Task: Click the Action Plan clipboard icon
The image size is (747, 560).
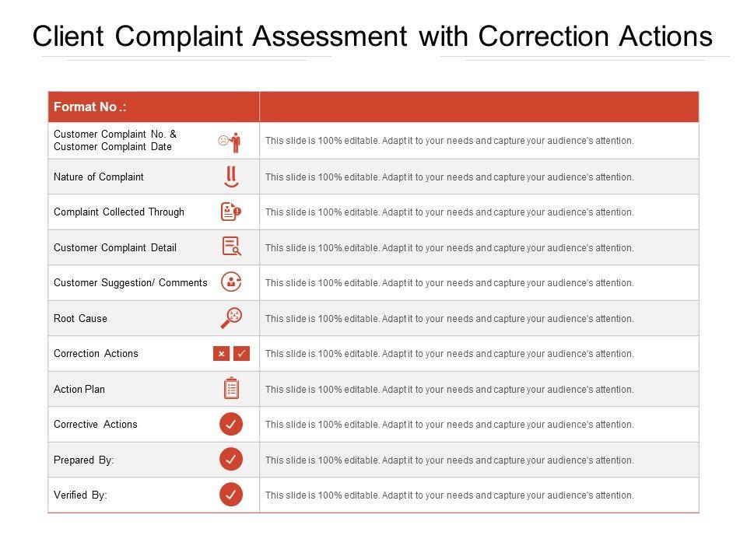Action: [231, 387]
